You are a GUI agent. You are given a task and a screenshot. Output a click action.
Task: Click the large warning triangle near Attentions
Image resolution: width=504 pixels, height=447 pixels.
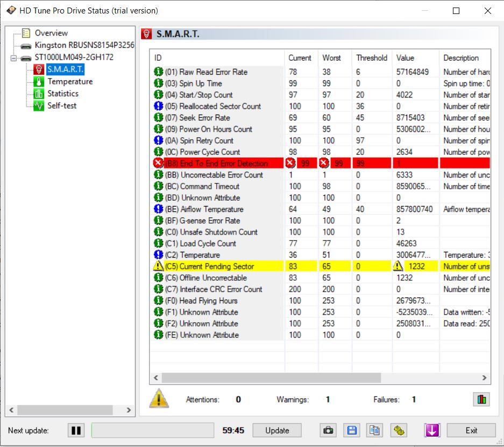coord(159,399)
